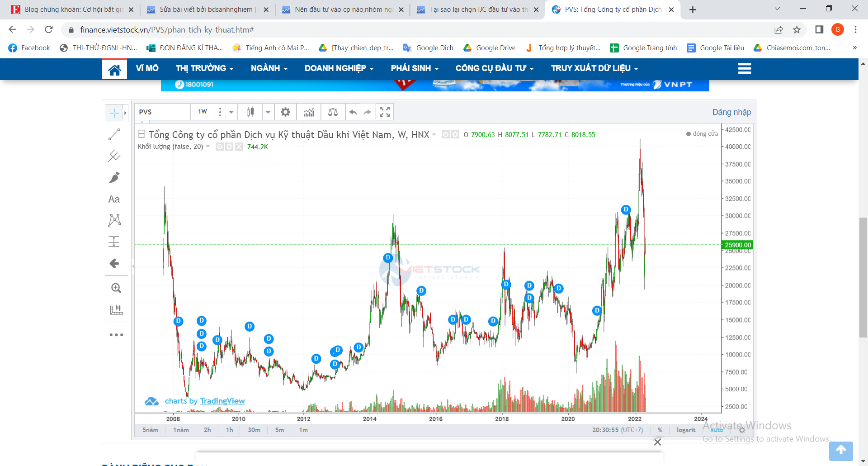Open the hamburger menu in navigation bar
Viewport: 868px width, 466px height.
coord(744,69)
